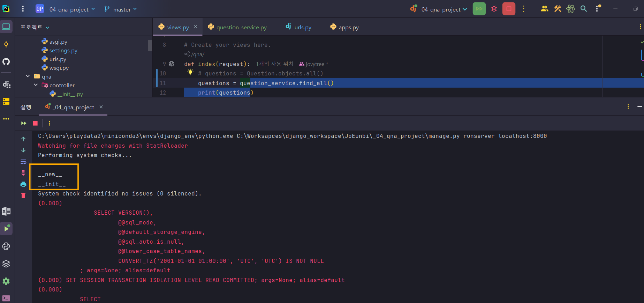Image resolution: width=644 pixels, height=303 pixels.
Task: Open the Commit tool window icon
Action: [6, 44]
